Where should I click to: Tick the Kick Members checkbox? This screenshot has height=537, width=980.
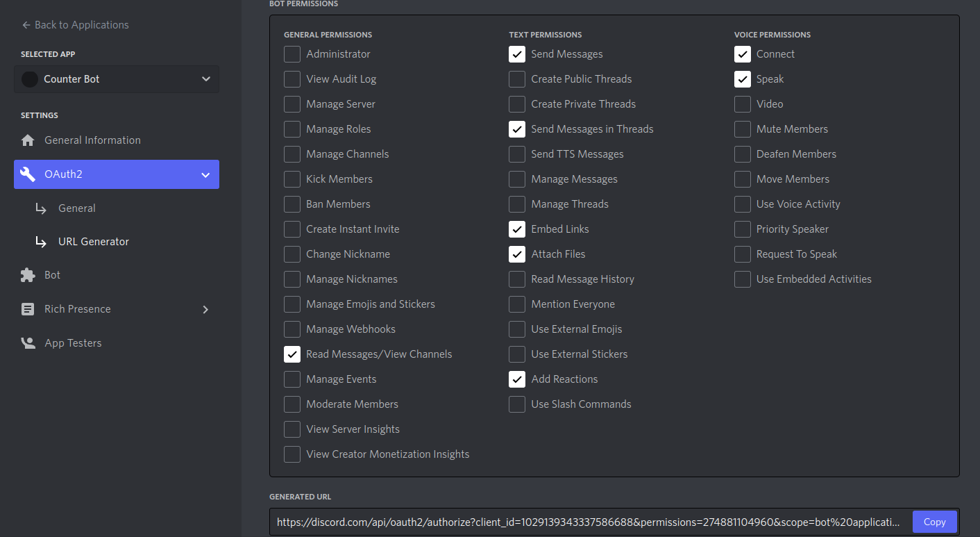[x=292, y=179]
